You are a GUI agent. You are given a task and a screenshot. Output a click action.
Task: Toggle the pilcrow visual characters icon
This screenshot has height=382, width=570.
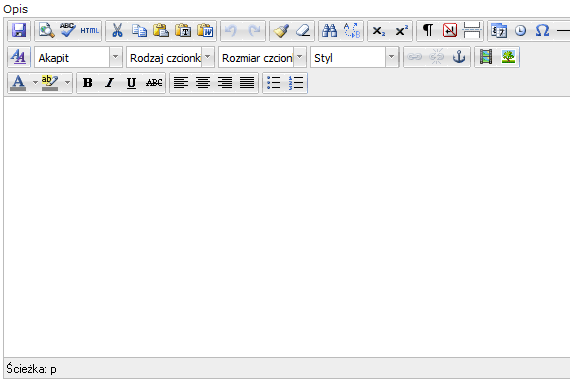pyautogui.click(x=428, y=31)
